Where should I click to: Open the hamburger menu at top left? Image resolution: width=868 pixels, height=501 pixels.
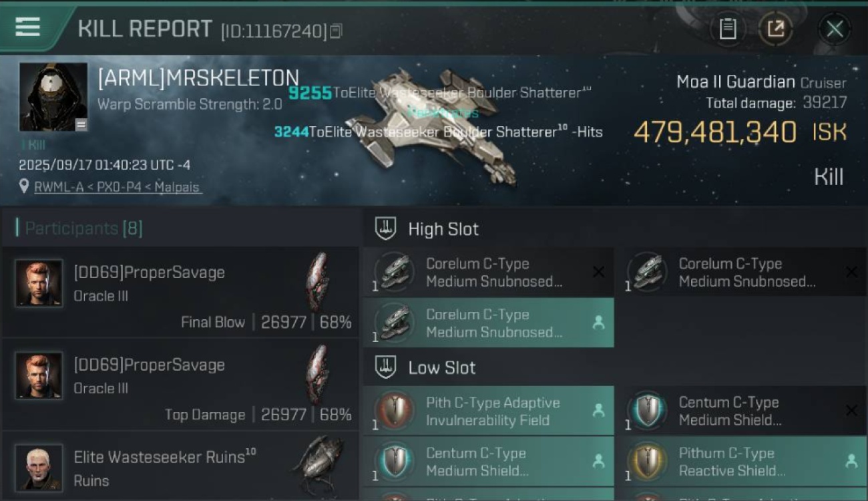(x=27, y=27)
